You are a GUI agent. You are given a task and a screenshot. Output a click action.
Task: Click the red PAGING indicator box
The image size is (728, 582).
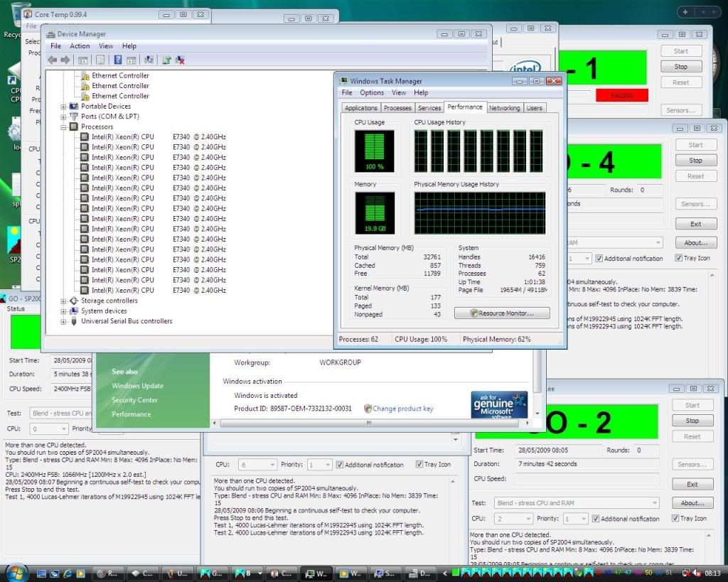point(621,96)
